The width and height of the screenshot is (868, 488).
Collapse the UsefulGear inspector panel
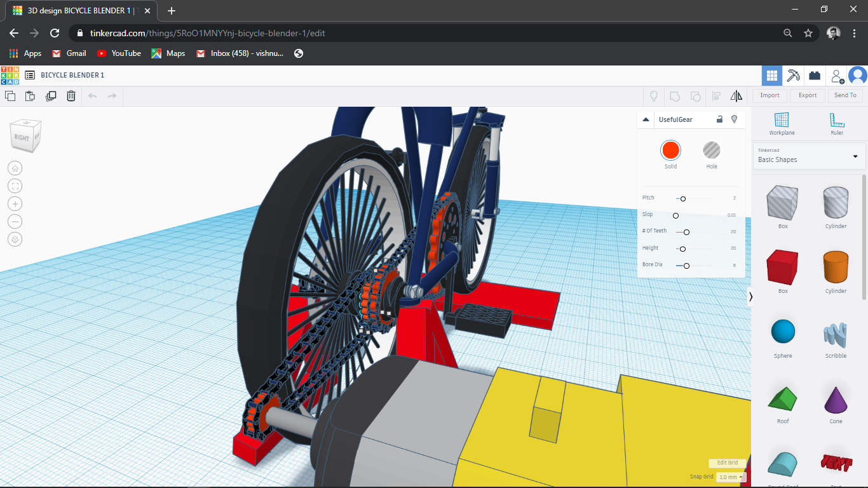click(x=646, y=119)
